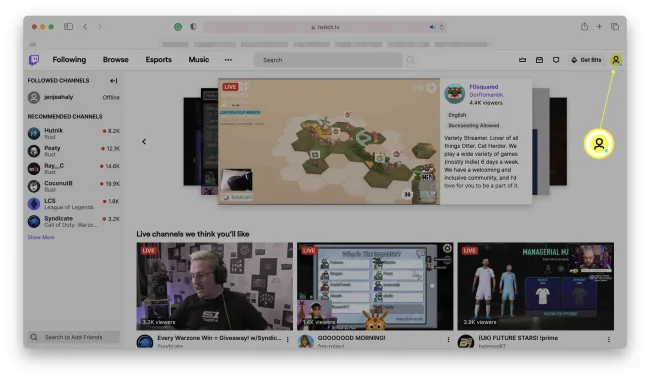Click Every Warzone Win stream title
This screenshot has height=379, width=650.
[219, 338]
